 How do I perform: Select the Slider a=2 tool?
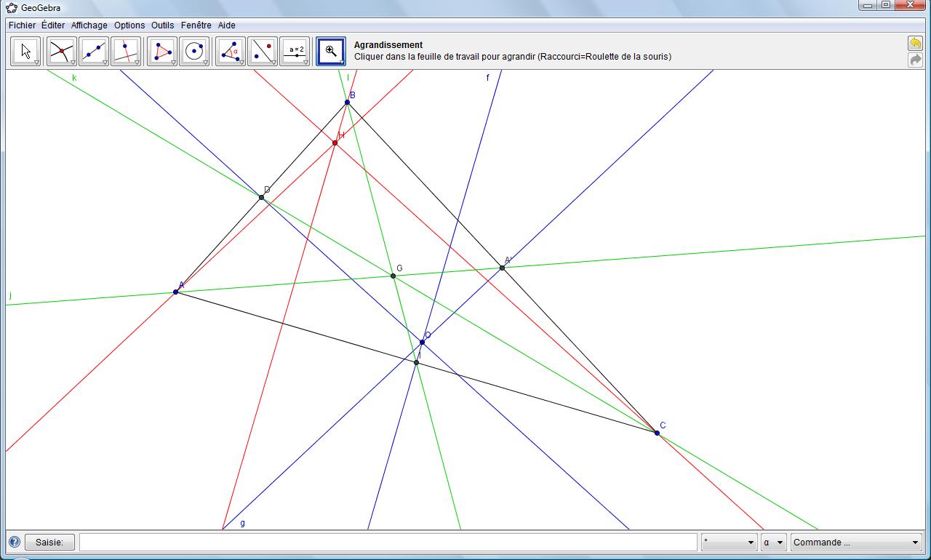295,52
